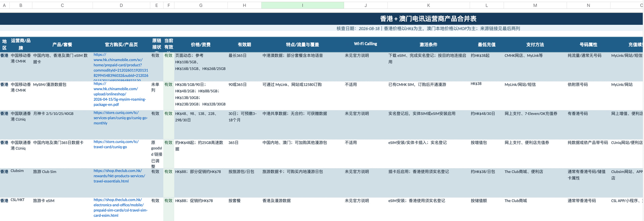Select column L header
Viewport: 644px width, 221px height.
[487, 5]
